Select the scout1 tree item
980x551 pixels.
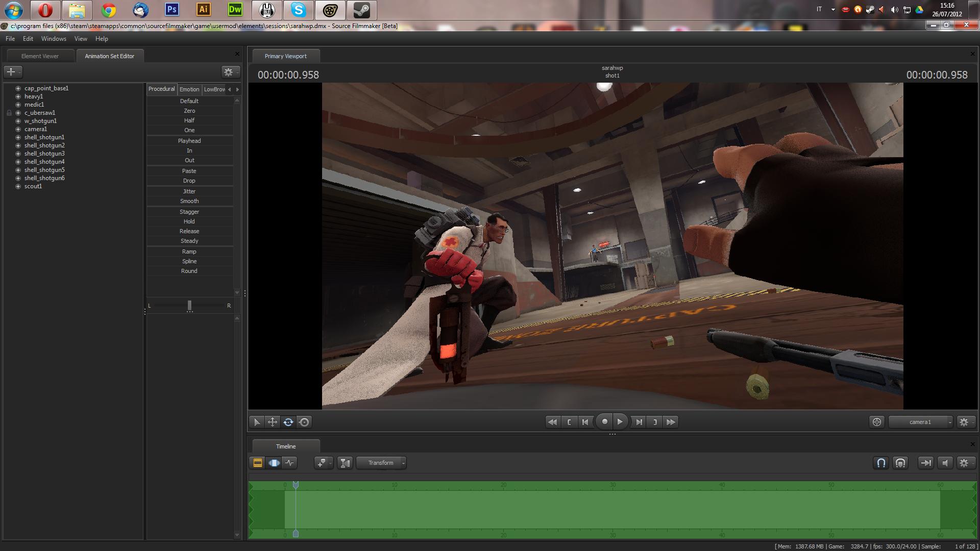[33, 186]
